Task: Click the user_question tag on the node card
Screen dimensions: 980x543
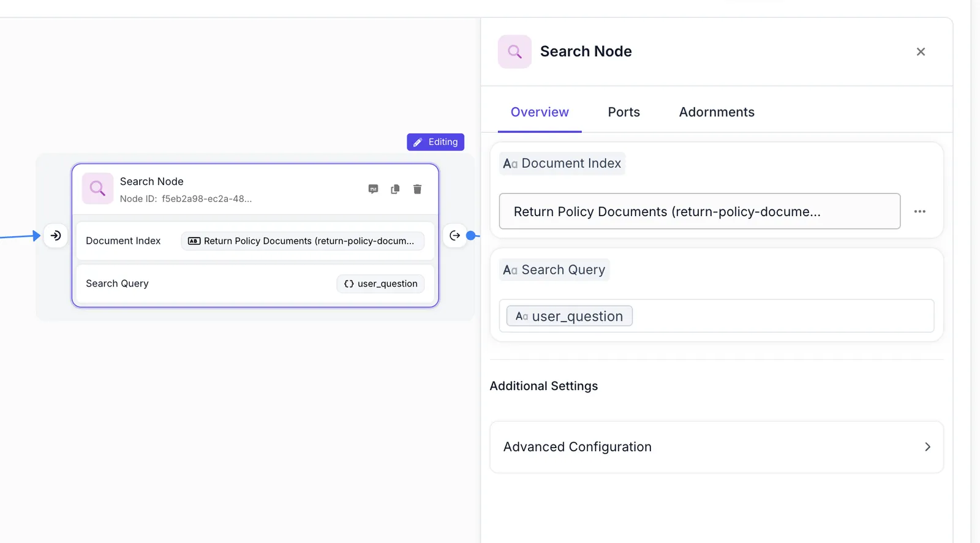Action: click(380, 284)
